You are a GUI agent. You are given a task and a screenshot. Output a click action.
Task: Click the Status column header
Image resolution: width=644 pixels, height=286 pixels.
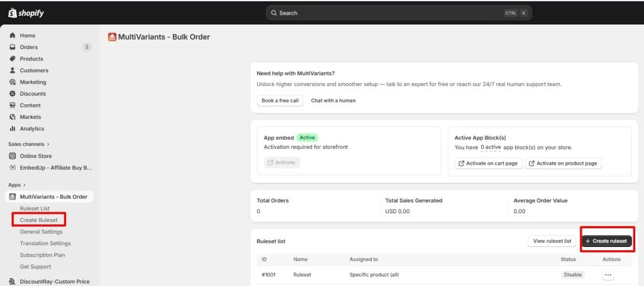pyautogui.click(x=568, y=260)
